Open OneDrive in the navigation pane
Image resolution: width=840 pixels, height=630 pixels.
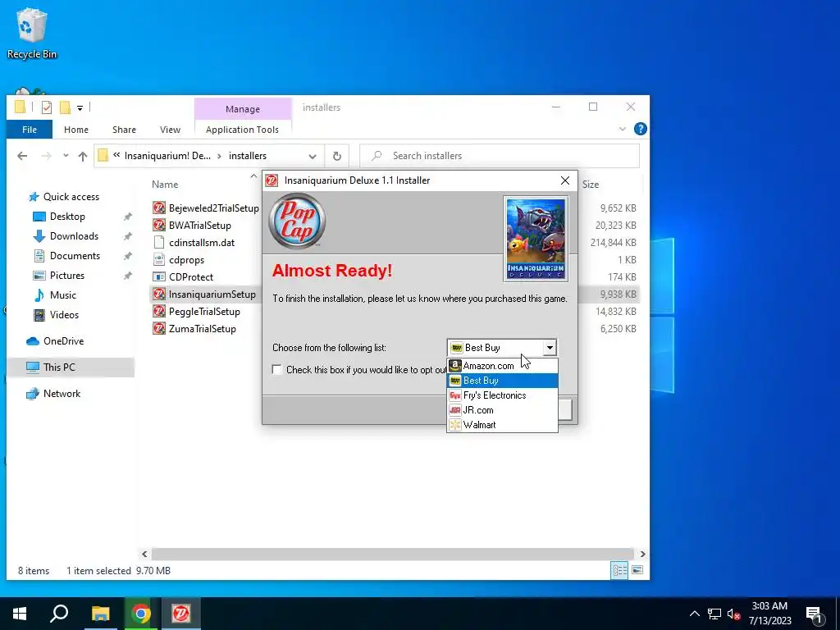pos(63,341)
